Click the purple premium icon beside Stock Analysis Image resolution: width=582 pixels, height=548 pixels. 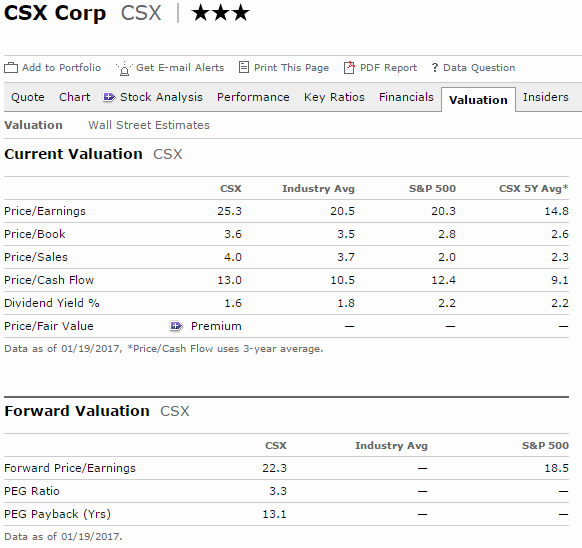pos(109,97)
